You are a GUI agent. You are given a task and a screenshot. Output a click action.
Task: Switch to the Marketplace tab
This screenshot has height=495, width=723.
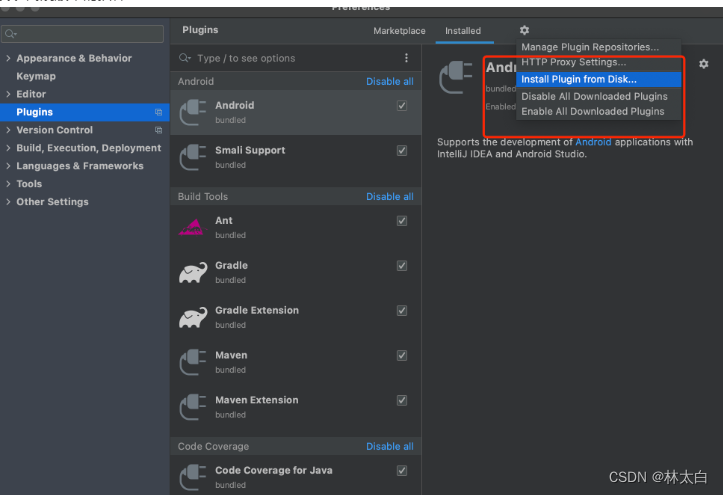point(399,31)
